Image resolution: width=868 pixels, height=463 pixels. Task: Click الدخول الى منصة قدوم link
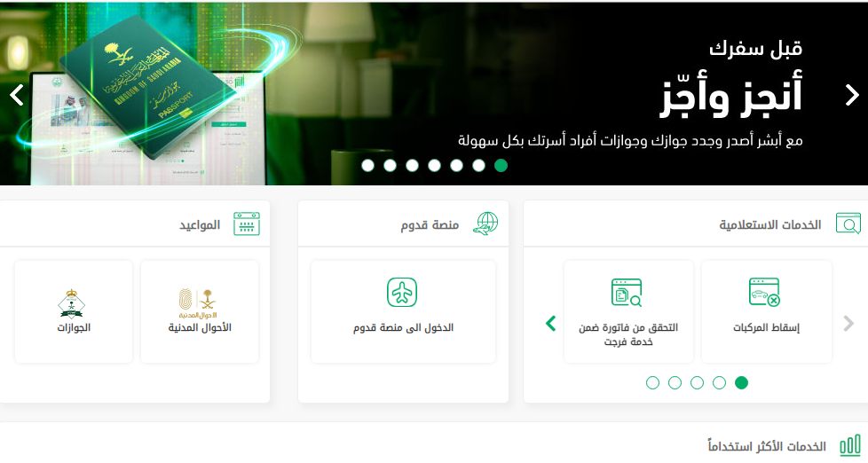pyautogui.click(x=404, y=328)
